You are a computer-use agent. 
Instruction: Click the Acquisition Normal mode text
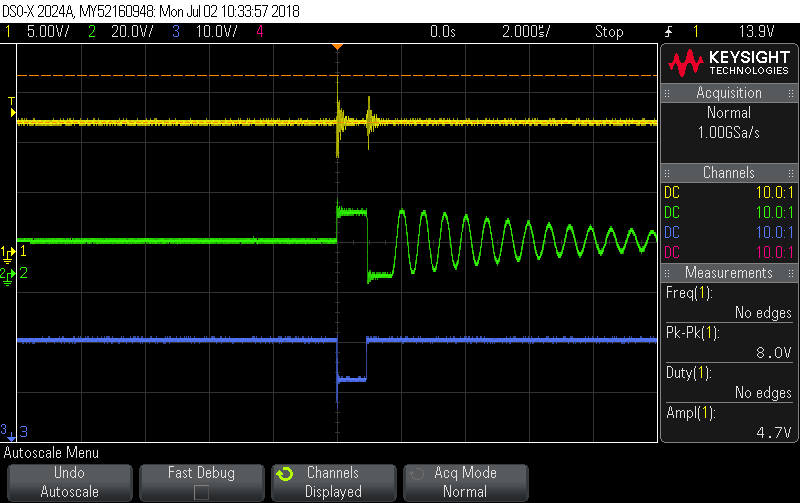(x=729, y=113)
